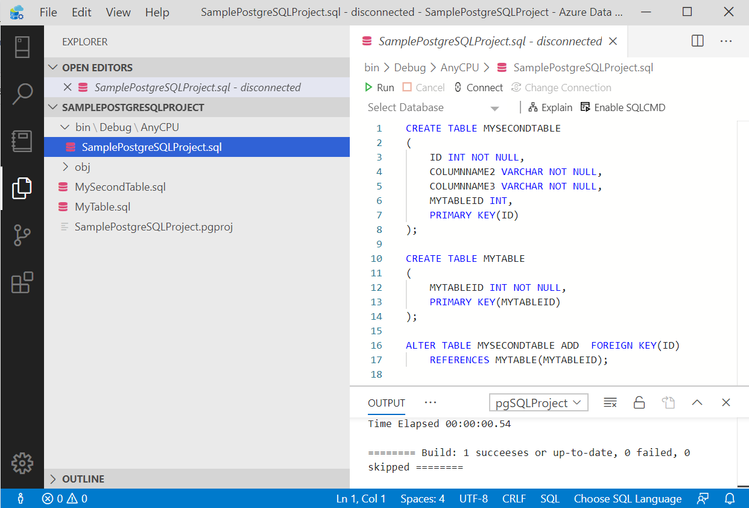Open the Source Control view

(x=22, y=235)
